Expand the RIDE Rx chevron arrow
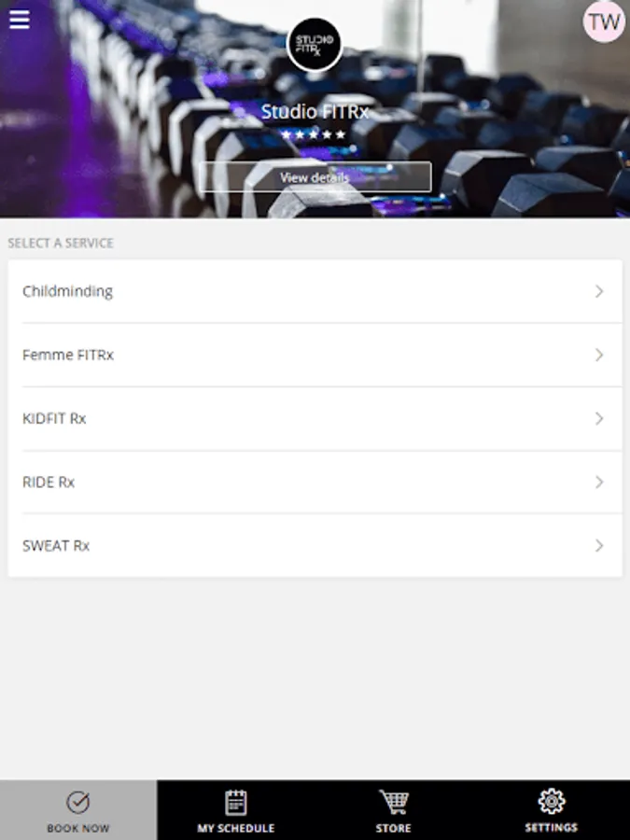This screenshot has width=630, height=840. pyautogui.click(x=599, y=483)
